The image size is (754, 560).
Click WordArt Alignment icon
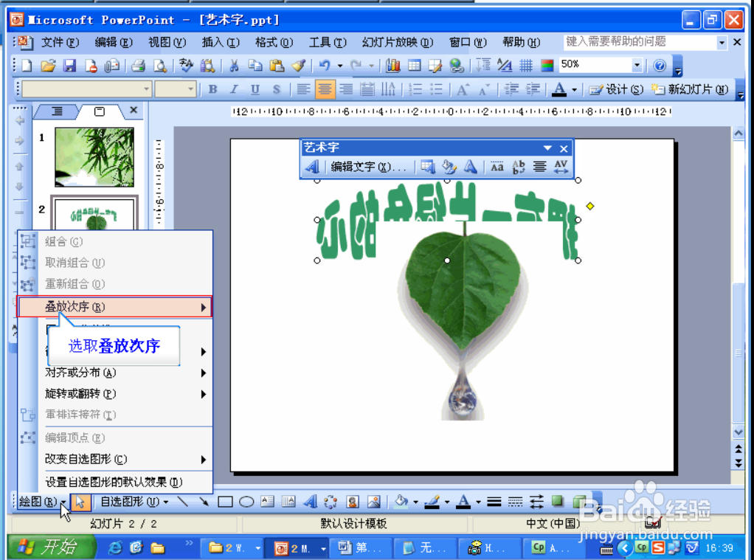pyautogui.click(x=539, y=167)
